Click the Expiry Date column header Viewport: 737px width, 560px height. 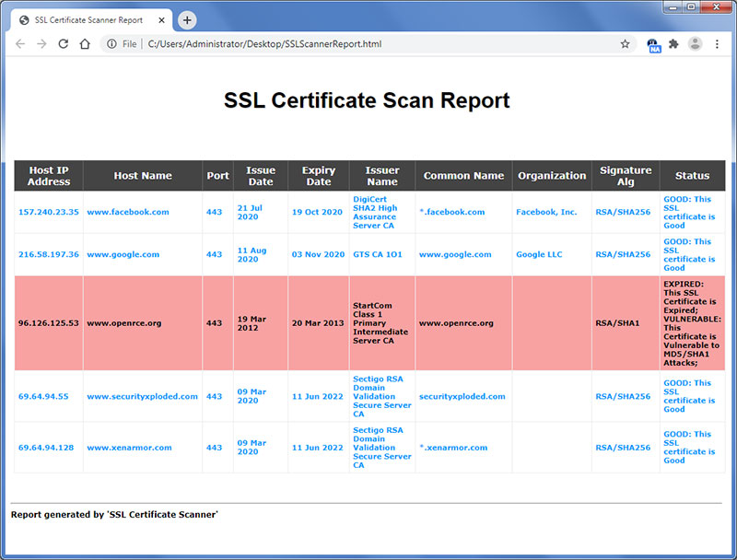pyautogui.click(x=319, y=176)
